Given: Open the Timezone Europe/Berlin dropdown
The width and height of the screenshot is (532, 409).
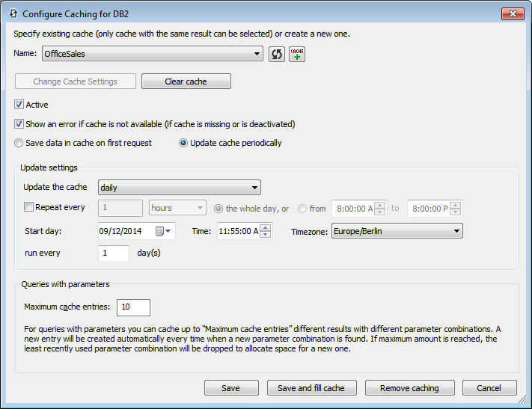Looking at the screenshot, I should pos(456,232).
